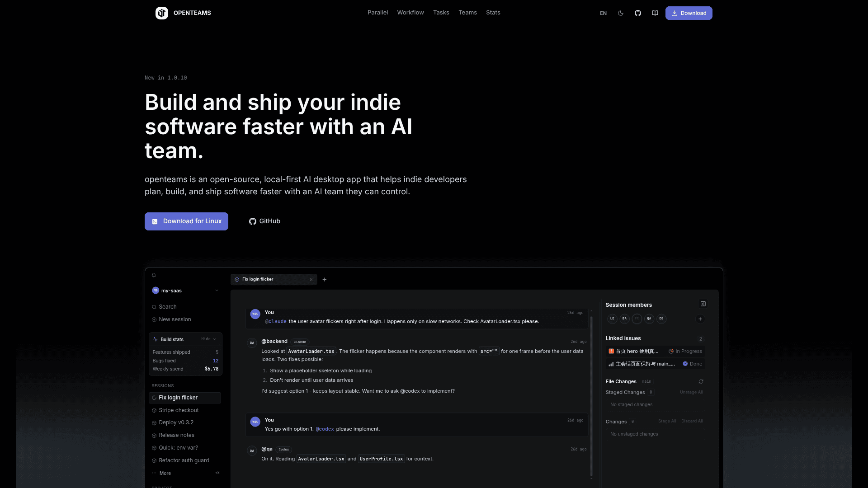Click the three-dots icon beside More
868x488 pixels.
pos(154,473)
